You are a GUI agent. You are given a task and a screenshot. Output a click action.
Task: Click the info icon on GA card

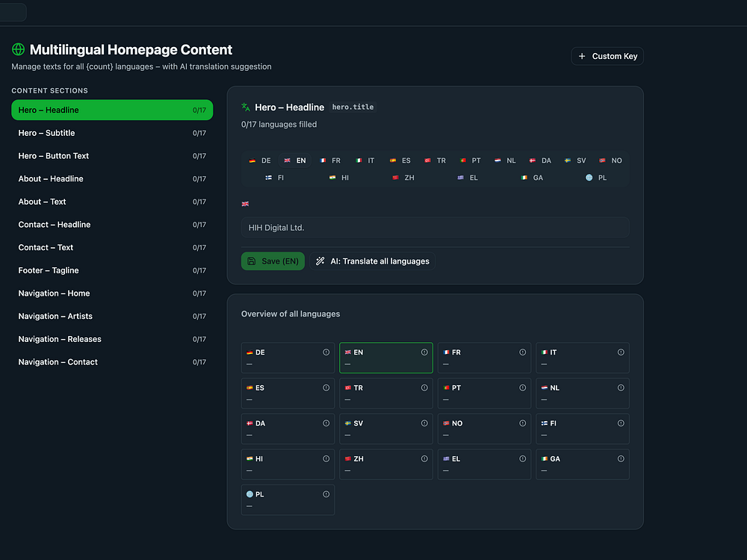(x=621, y=459)
